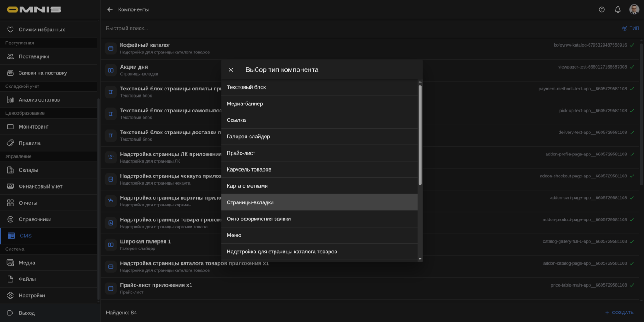Open Мониторинг monitor icon

10,127
